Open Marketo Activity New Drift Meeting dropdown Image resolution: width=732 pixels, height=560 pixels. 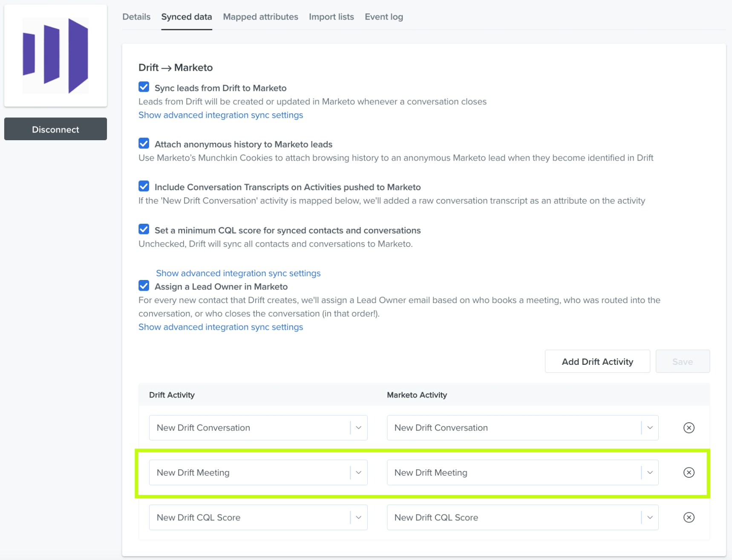[x=522, y=472]
